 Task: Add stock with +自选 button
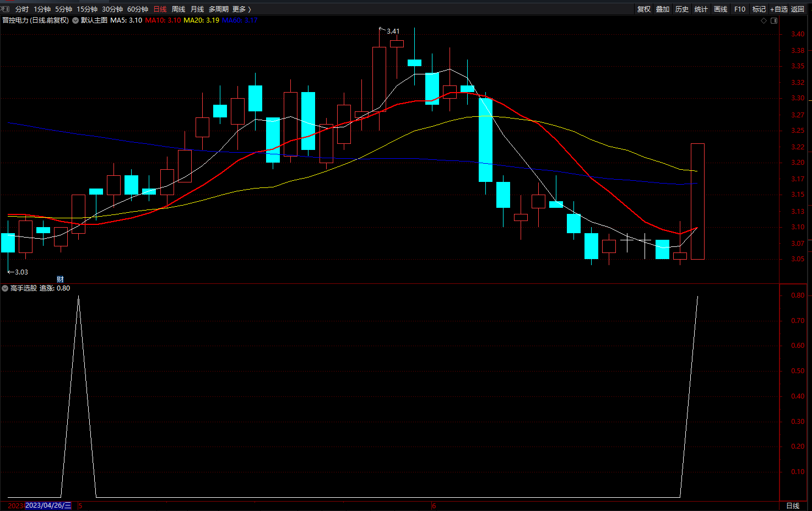(779, 9)
